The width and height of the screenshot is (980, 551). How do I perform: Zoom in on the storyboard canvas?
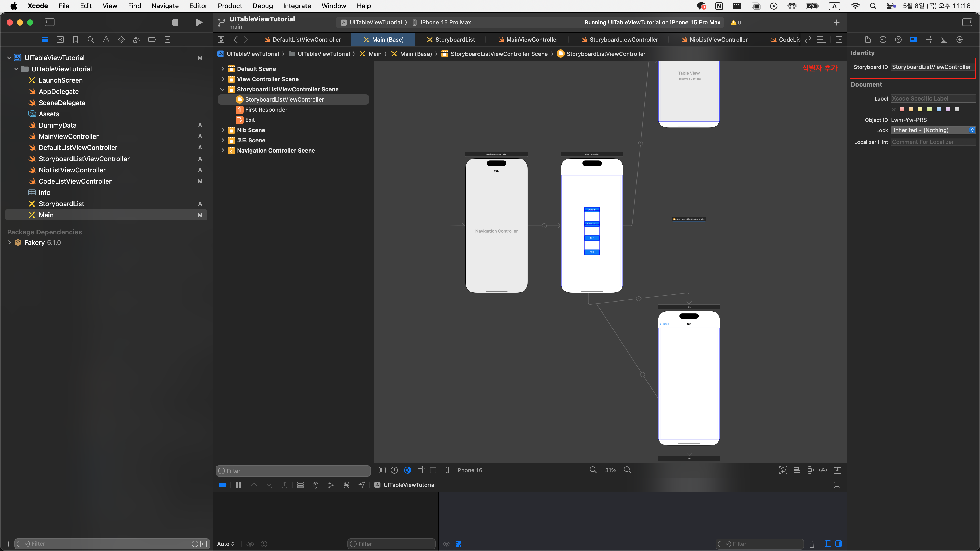[628, 470]
